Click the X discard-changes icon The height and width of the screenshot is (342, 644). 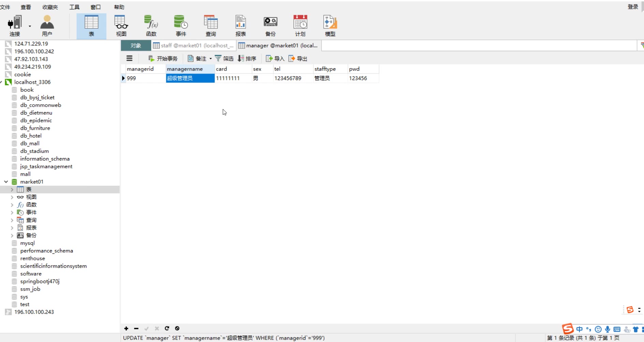[x=157, y=328]
